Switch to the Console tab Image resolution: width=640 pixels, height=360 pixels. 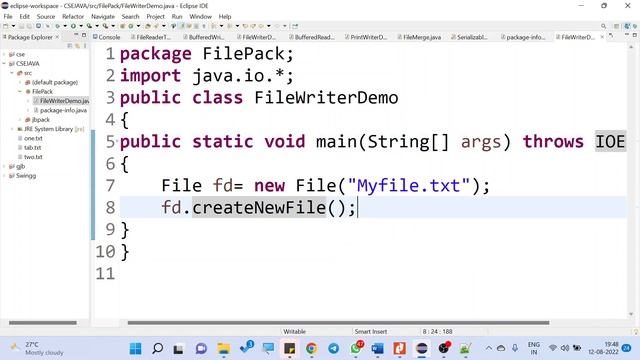(x=107, y=37)
